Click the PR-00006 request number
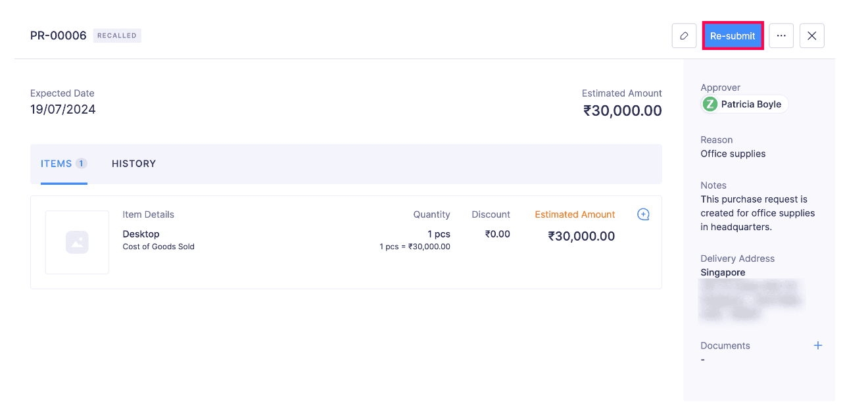Viewport: 868px width, 413px height. click(59, 36)
